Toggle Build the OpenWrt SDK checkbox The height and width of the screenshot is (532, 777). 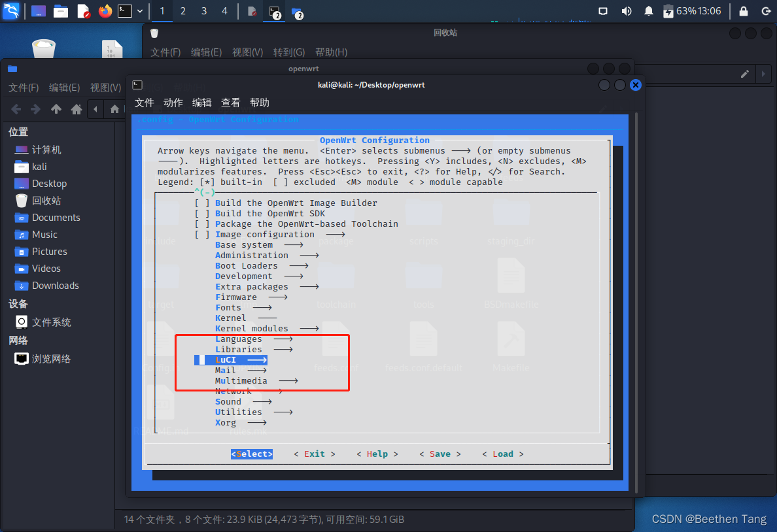click(202, 214)
